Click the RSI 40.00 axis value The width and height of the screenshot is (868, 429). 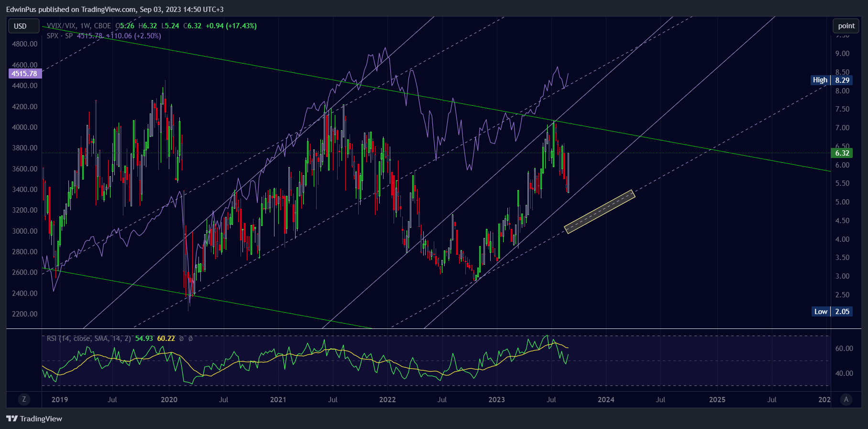click(x=844, y=373)
